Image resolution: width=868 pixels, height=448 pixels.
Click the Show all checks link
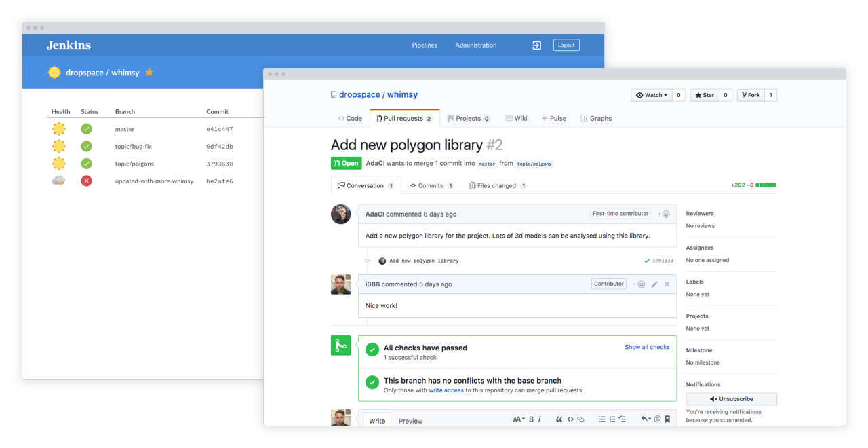pyautogui.click(x=647, y=347)
